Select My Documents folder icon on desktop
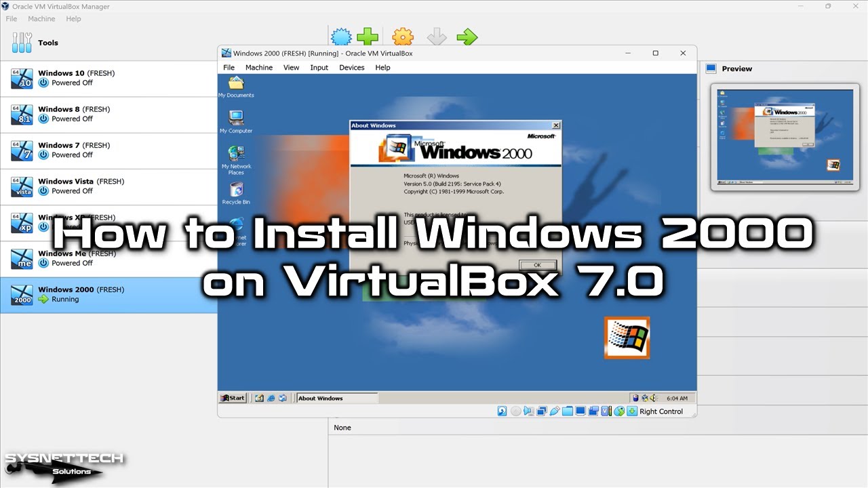Screen dimensions: 868x488 (236, 86)
